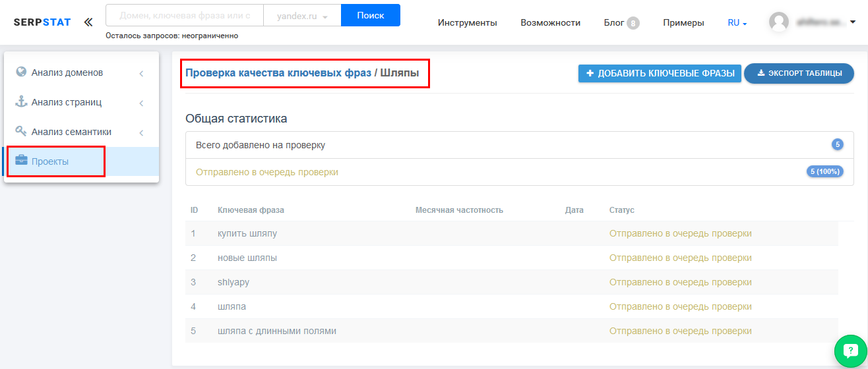
Task: Click the key icon for semantics analysis
Action: [21, 131]
